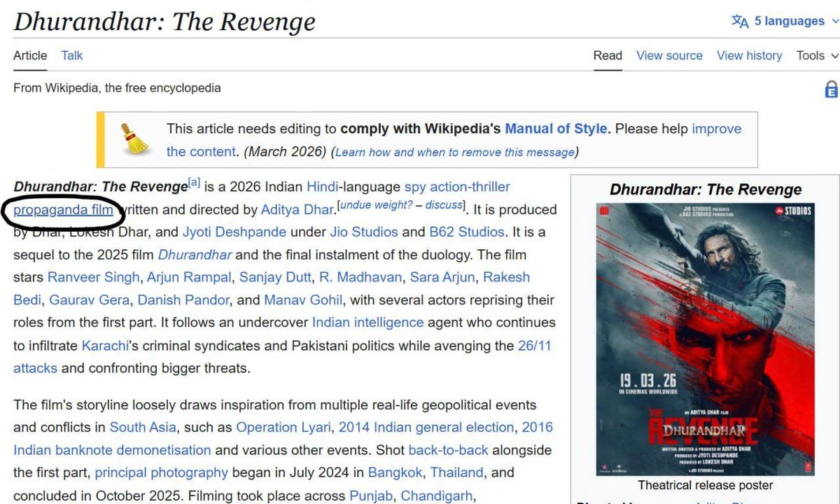Expand the Tools menu
The width and height of the screenshot is (840, 504).
pos(816,55)
